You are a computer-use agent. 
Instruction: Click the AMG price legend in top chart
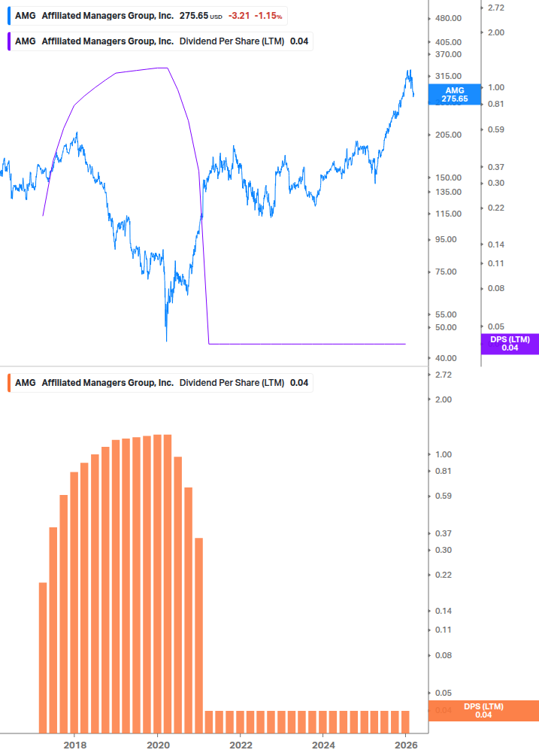click(x=148, y=16)
